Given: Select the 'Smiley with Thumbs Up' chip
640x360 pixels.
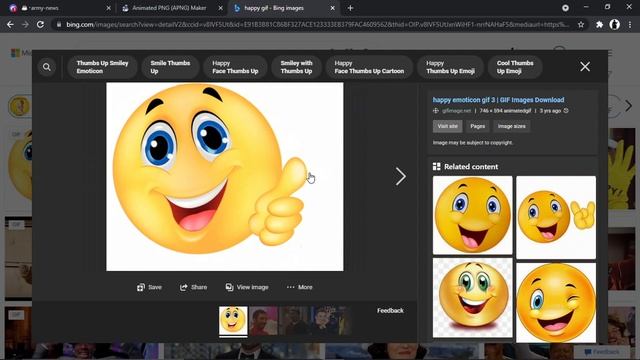Looking at the screenshot, I should point(296,67).
